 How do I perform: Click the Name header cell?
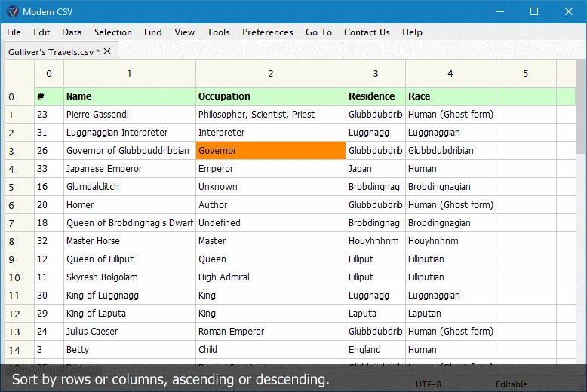pos(130,96)
